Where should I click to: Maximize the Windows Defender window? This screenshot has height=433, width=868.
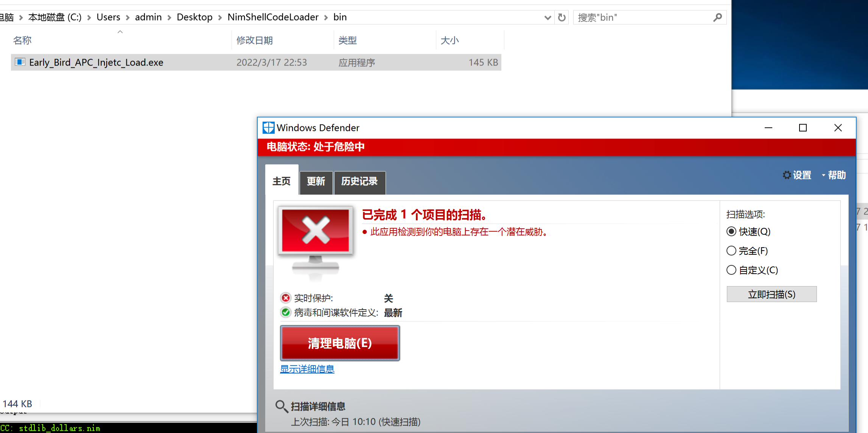[803, 128]
